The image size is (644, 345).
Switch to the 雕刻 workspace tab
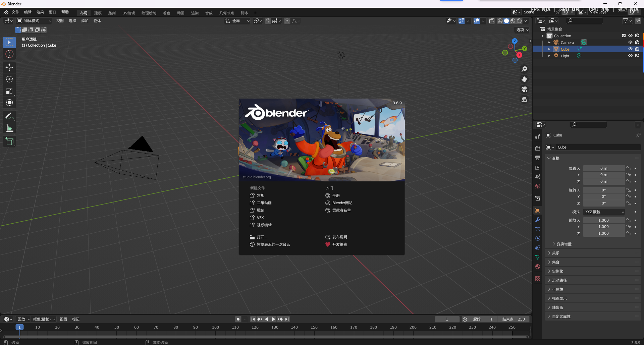point(112,13)
